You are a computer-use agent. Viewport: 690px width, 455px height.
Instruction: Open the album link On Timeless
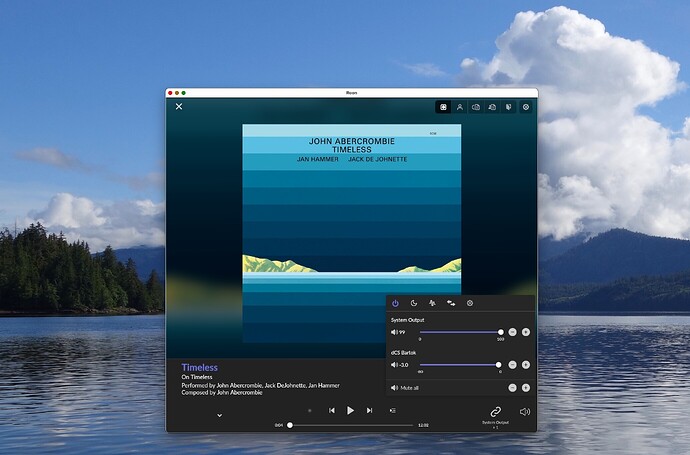point(197,377)
